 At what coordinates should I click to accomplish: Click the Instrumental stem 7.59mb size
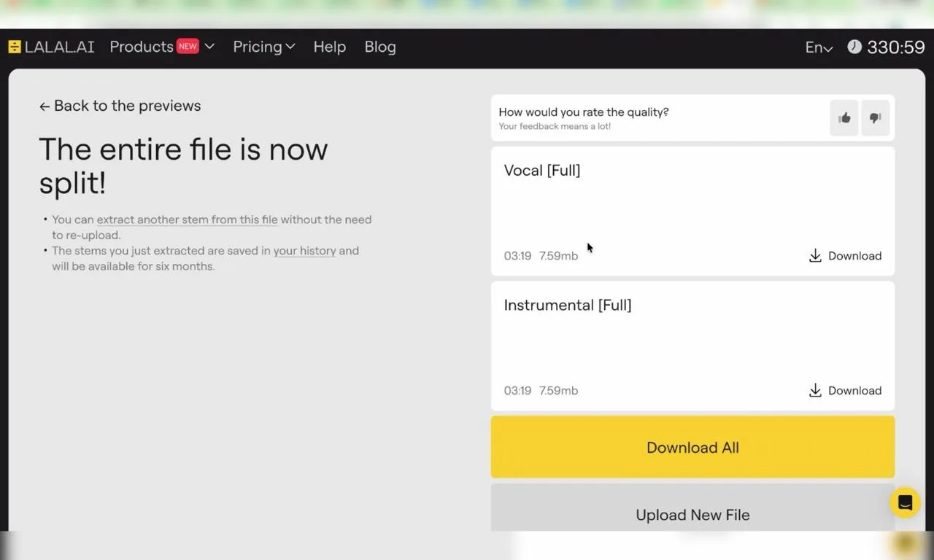click(x=559, y=391)
